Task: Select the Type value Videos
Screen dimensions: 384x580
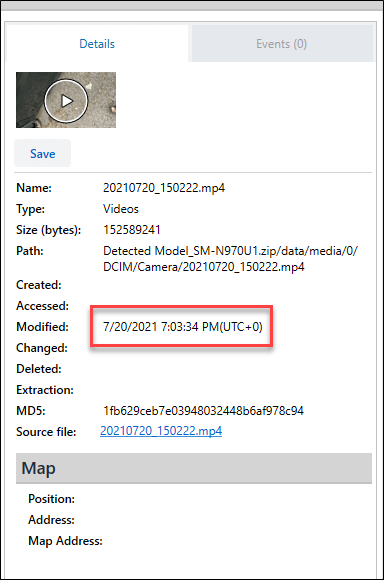Action: tap(121, 209)
